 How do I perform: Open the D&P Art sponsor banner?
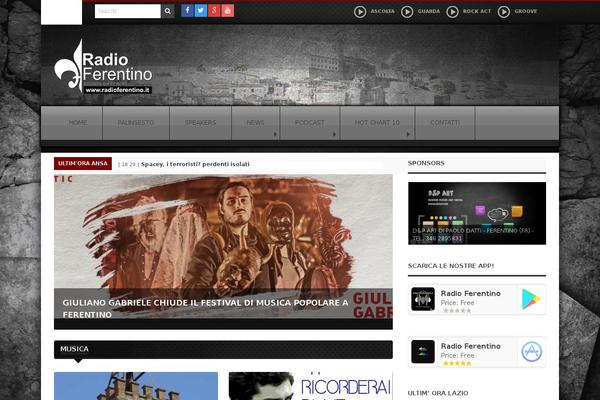coord(477,213)
